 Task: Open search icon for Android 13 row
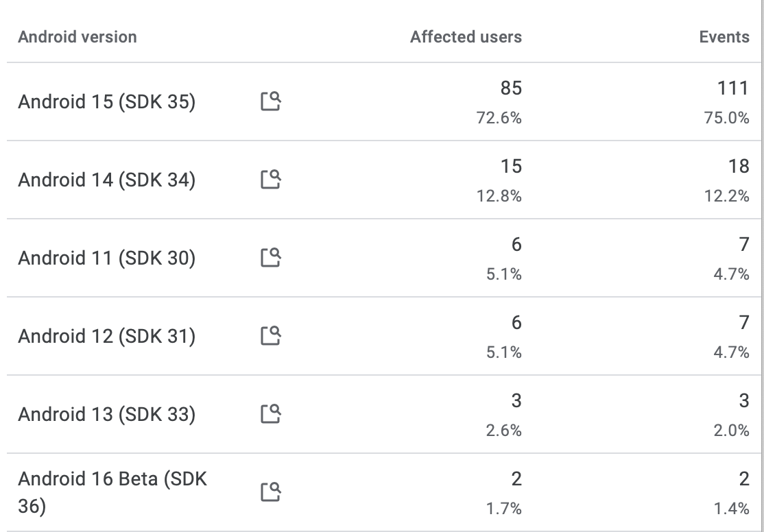pyautogui.click(x=271, y=414)
